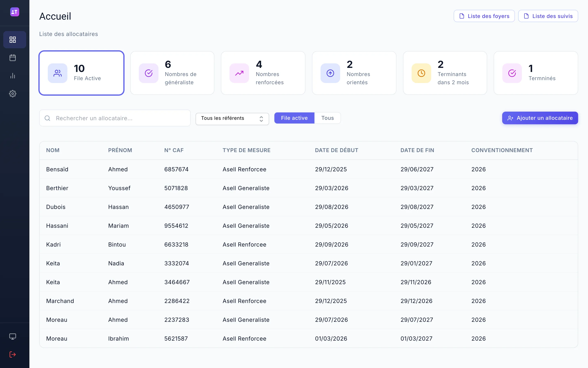The width and height of the screenshot is (588, 368).
Task: Click the name Hassani in the table
Action: click(57, 226)
